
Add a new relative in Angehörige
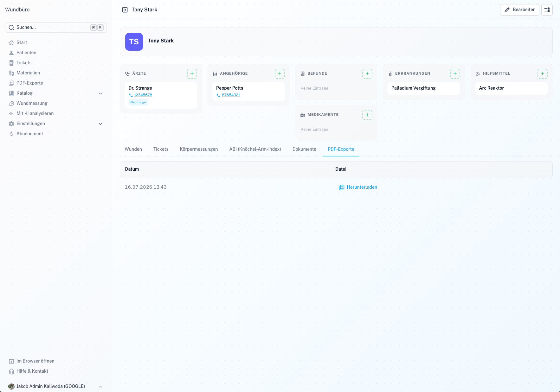point(280,74)
